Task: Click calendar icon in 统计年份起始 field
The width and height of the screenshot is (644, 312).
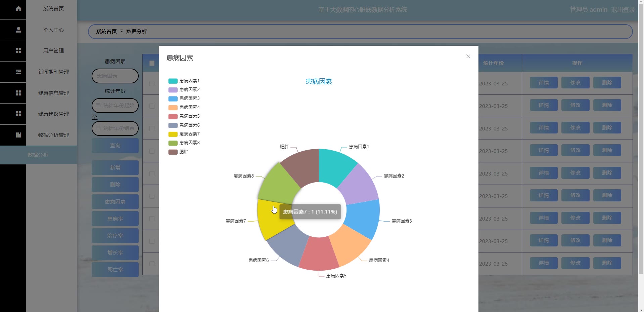Action: pos(98,105)
